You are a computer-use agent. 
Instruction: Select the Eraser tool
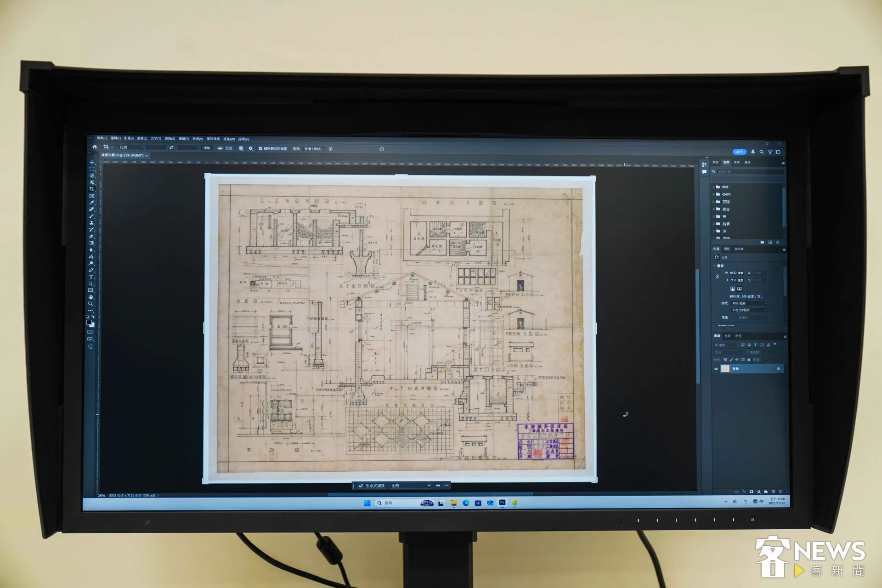coord(91,236)
